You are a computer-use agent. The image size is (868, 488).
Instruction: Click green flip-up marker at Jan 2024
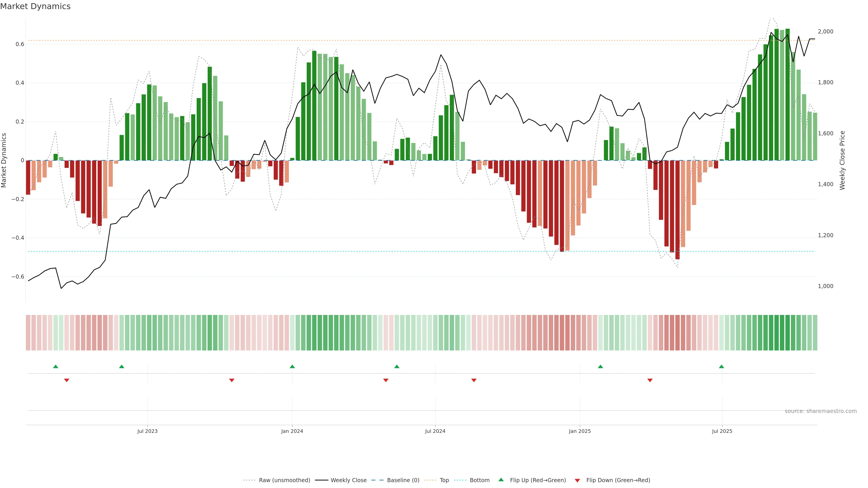tap(292, 366)
